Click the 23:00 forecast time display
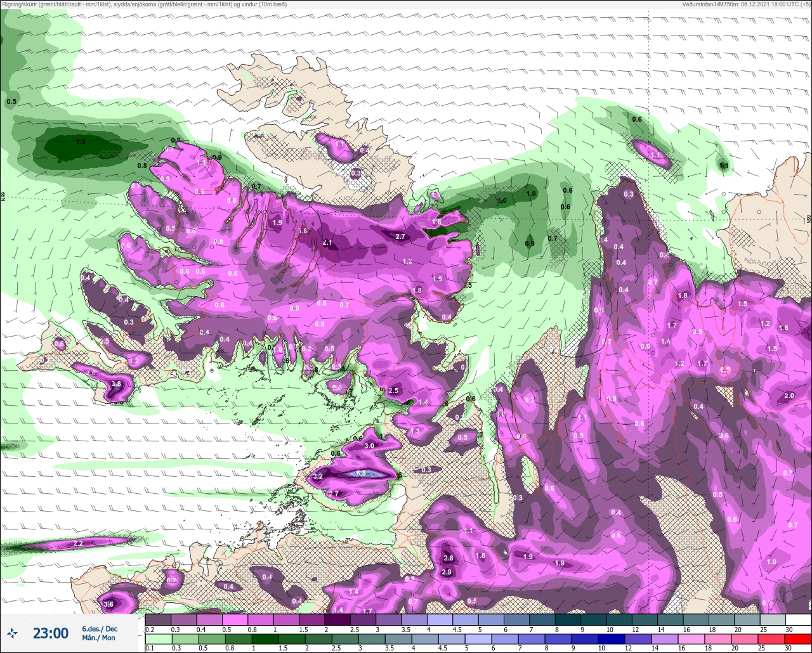This screenshot has width=812, height=653. click(50, 633)
